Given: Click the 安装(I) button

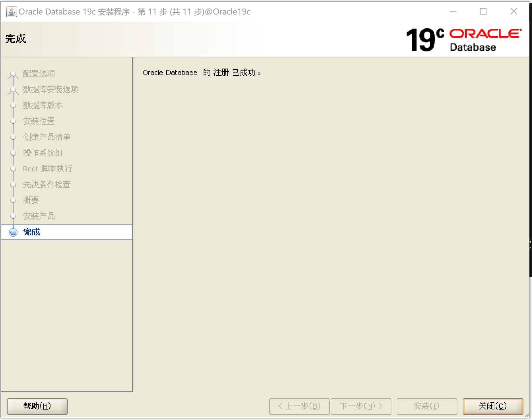Looking at the screenshot, I should point(426,406).
